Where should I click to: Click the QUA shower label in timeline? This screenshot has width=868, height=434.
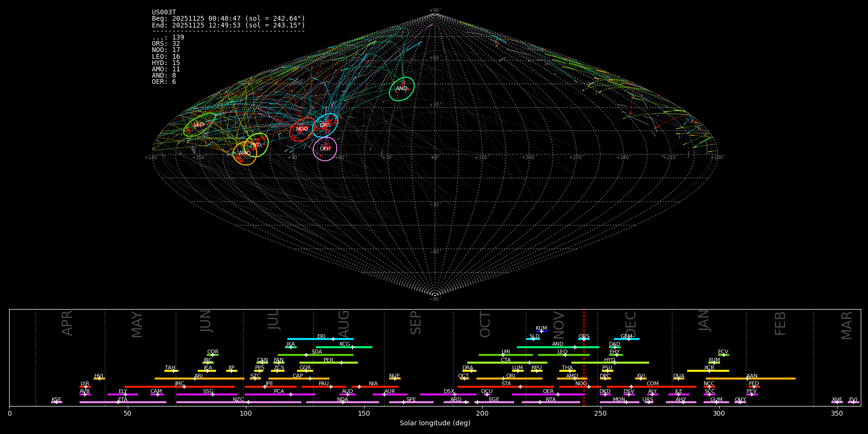(678, 376)
